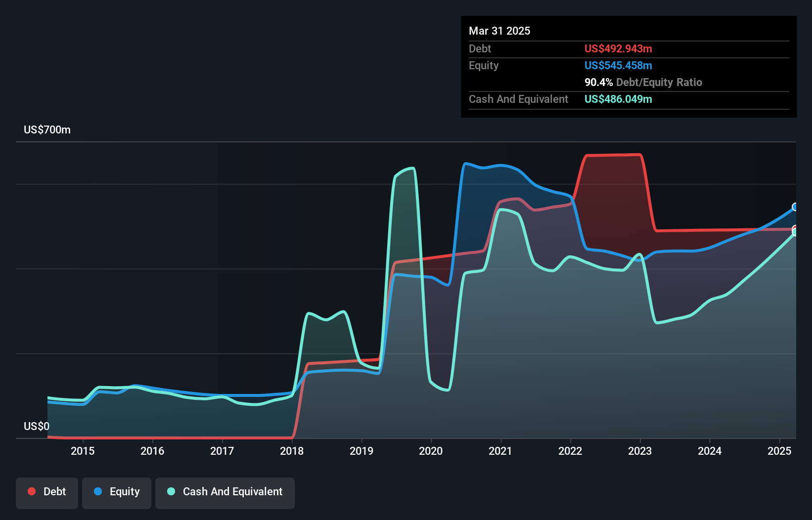812x520 pixels.
Task: Click Cash And Equivalent label in tooltip
Action: [518, 99]
